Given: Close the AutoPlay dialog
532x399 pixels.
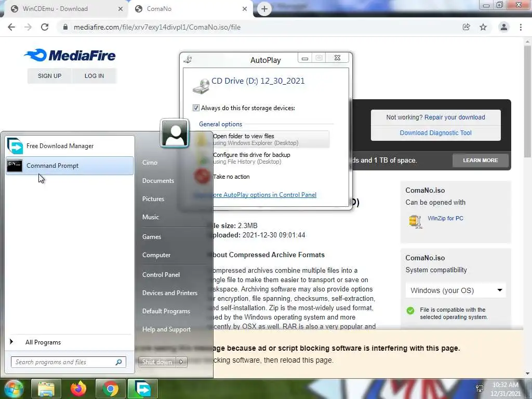Looking at the screenshot, I should pyautogui.click(x=337, y=58).
